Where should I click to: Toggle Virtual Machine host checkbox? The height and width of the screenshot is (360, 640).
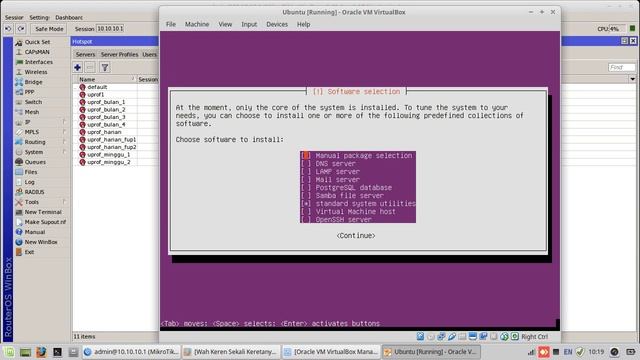click(306, 211)
